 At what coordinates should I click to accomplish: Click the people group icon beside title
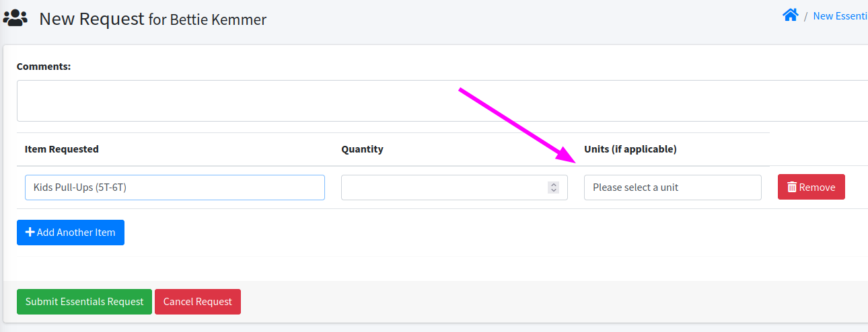(15, 18)
